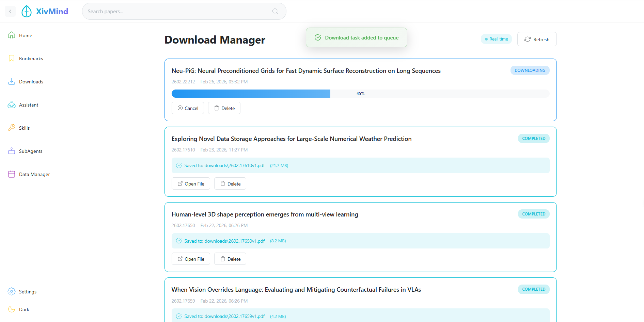Click the checkmark icon in queue notification

point(318,37)
